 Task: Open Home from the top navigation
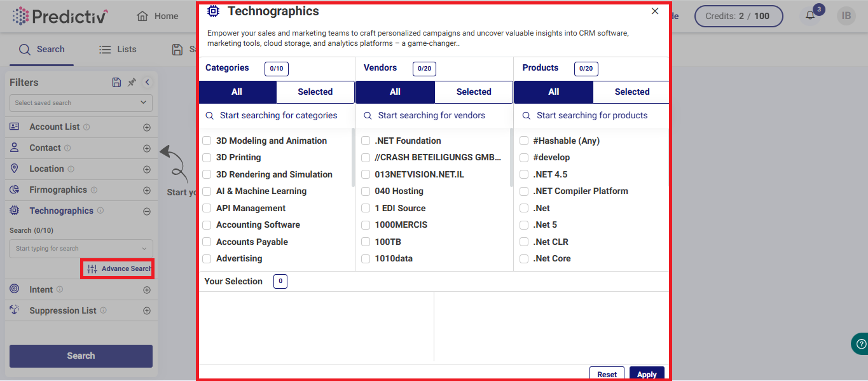tap(158, 16)
